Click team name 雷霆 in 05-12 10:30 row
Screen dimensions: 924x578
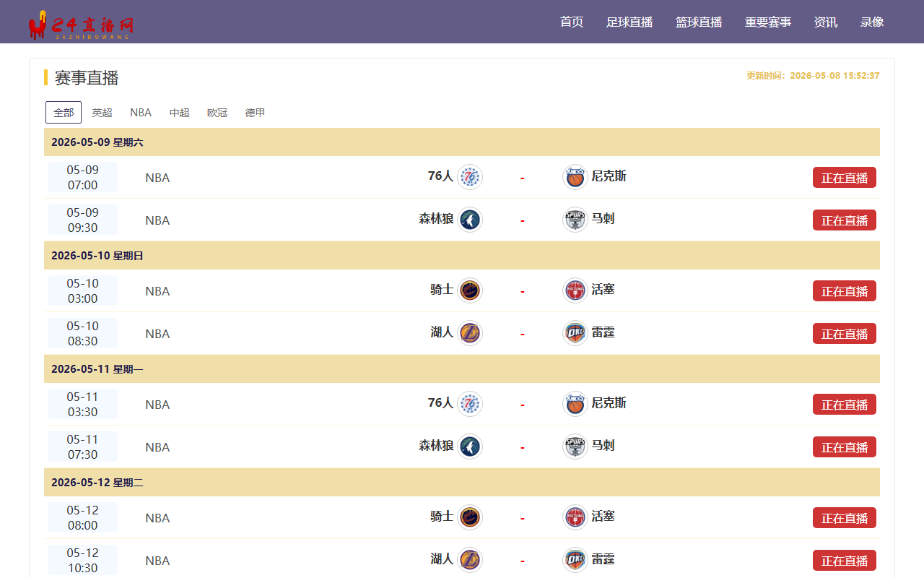[x=603, y=559]
